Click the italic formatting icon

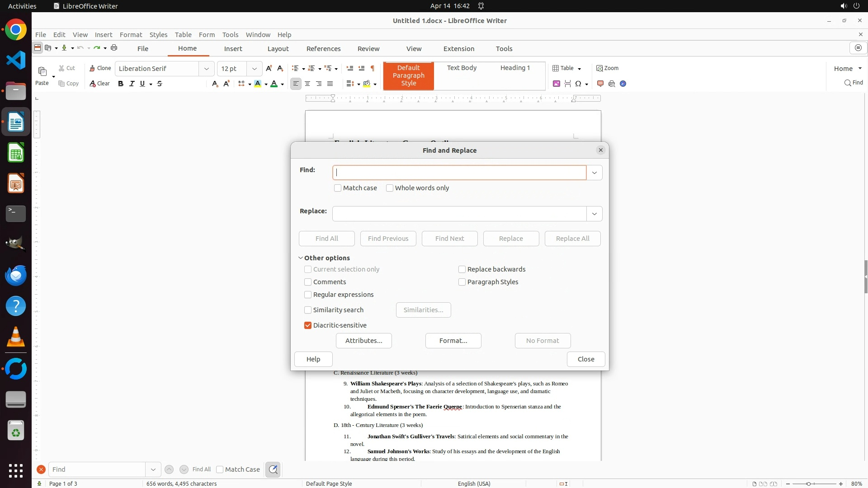pyautogui.click(x=132, y=84)
